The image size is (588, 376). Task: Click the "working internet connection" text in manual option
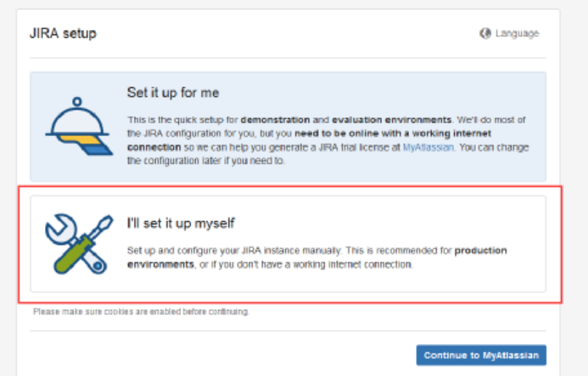(x=359, y=265)
